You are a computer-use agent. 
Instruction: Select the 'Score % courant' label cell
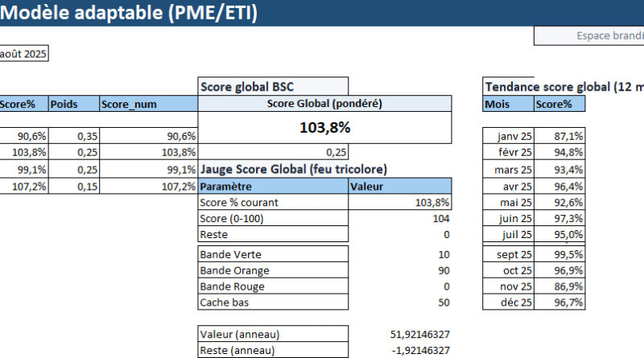273,203
